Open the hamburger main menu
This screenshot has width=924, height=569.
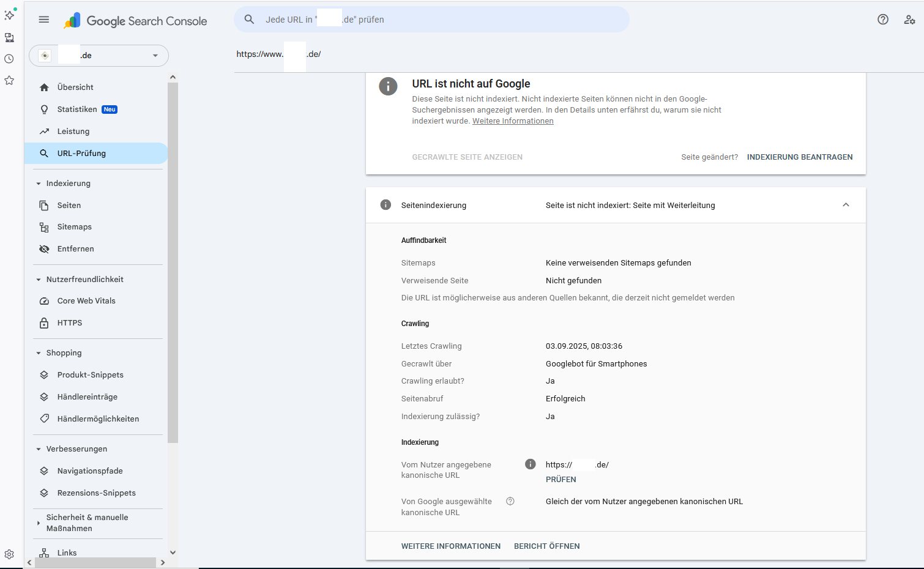pyautogui.click(x=43, y=20)
